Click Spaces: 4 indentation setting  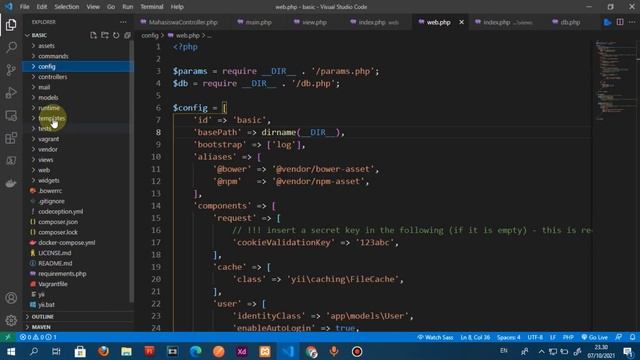point(509,337)
